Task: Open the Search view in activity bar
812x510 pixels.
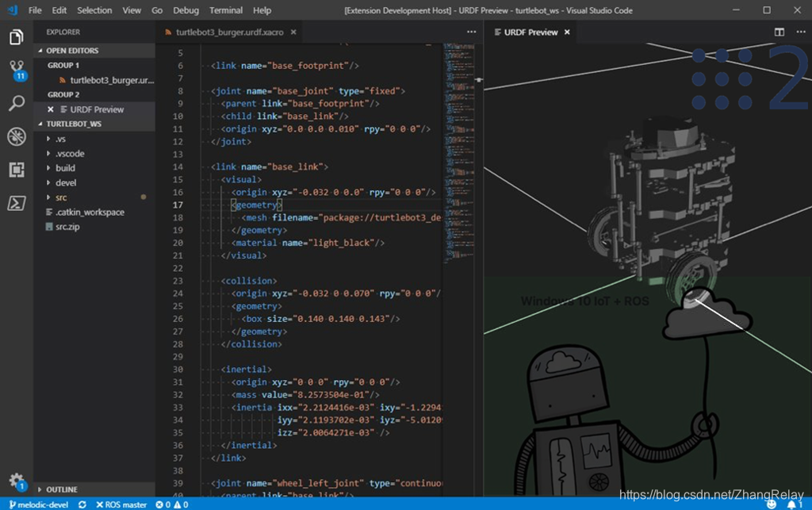Action: pyautogui.click(x=17, y=103)
